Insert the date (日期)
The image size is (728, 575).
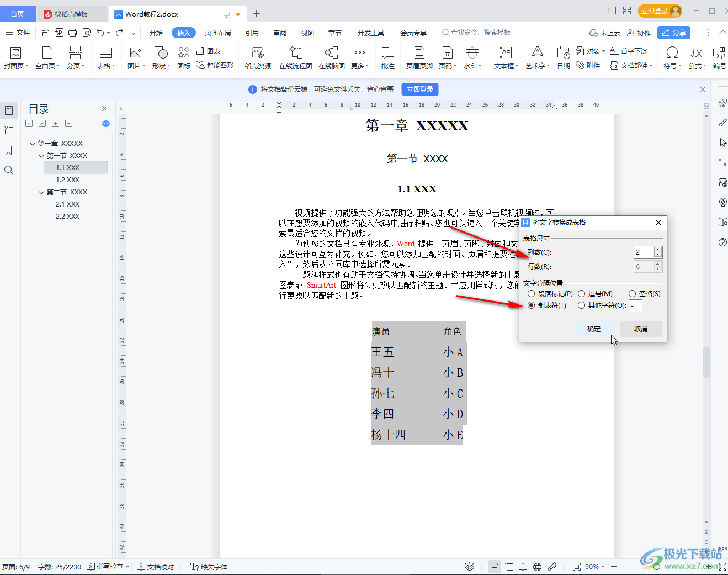(x=564, y=58)
